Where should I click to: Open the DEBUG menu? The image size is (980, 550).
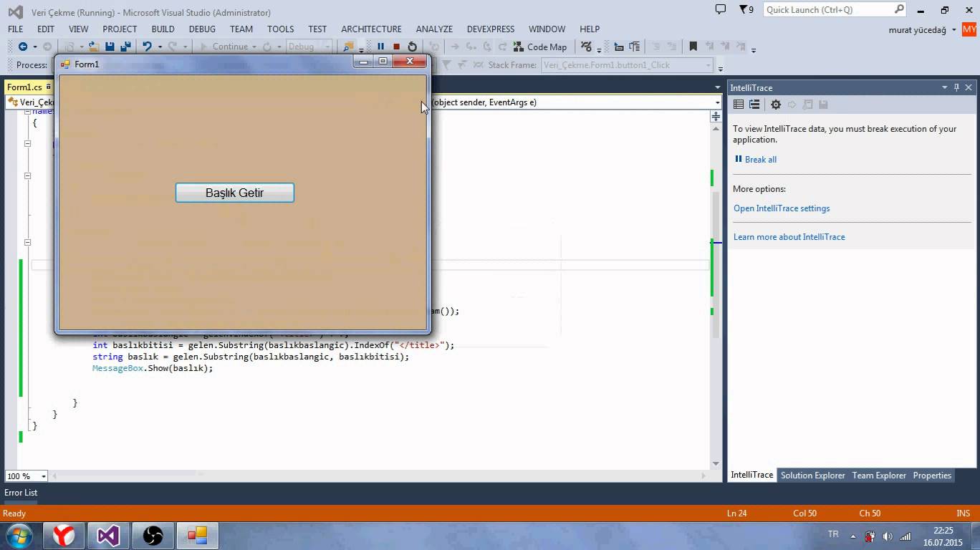202,29
